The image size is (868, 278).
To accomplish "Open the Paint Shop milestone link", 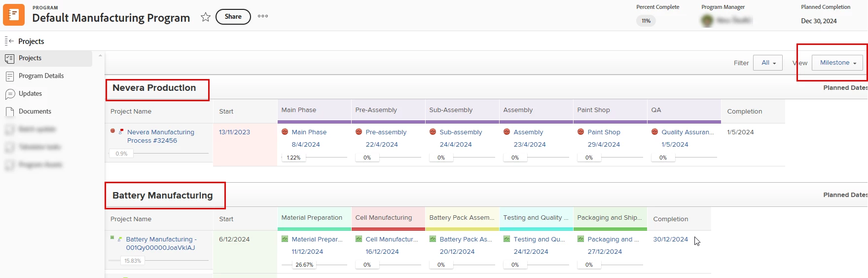I will coord(604,132).
